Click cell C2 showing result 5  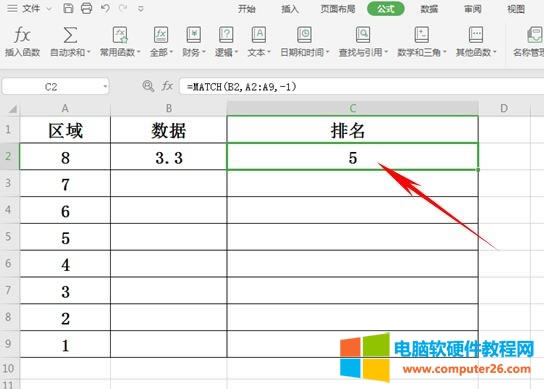coord(352,157)
